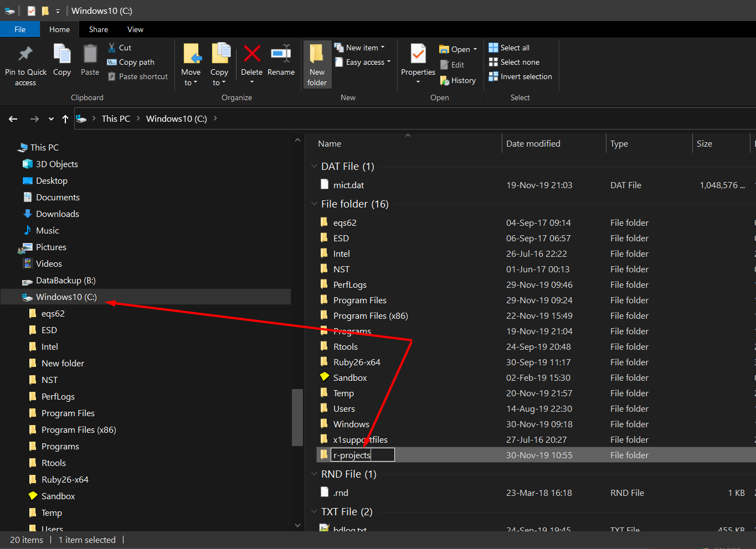Select Music in navigation pane
Screen dimensions: 756x549
pos(47,230)
